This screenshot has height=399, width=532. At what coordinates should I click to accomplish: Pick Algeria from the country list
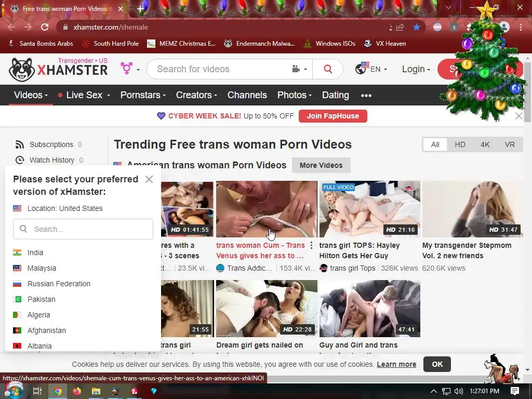point(32,315)
